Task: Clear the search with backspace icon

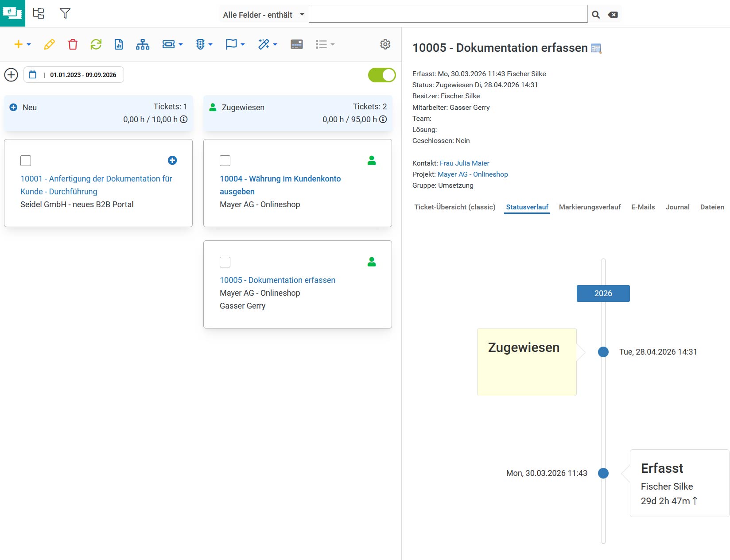Action: click(613, 15)
